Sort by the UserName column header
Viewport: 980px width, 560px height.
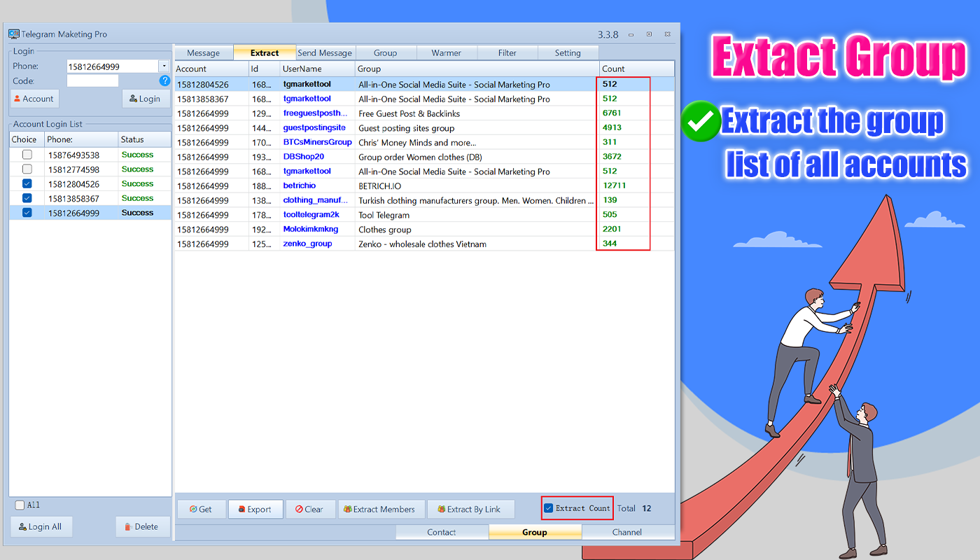[x=317, y=69]
